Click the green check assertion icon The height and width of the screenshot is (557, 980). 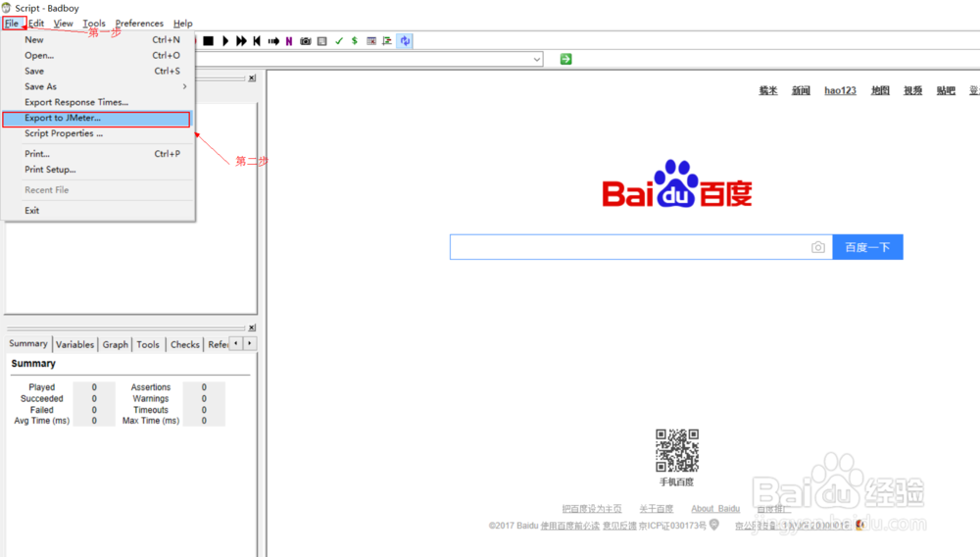(339, 41)
